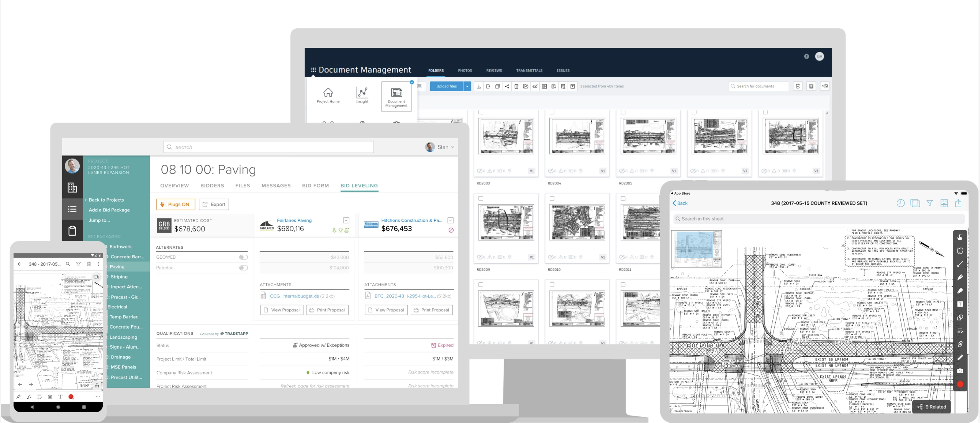
Task: Click clipboard icon in bid sidebar
Action: 72,231
